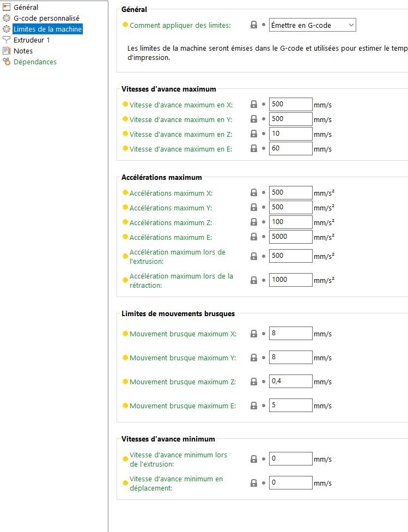The image size is (408, 532).
Task: Click the gear icon for G-code personnalisé
Action: (7, 18)
